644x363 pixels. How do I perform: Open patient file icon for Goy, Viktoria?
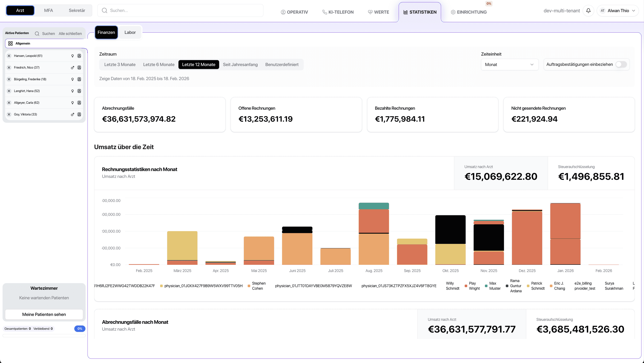point(79,114)
